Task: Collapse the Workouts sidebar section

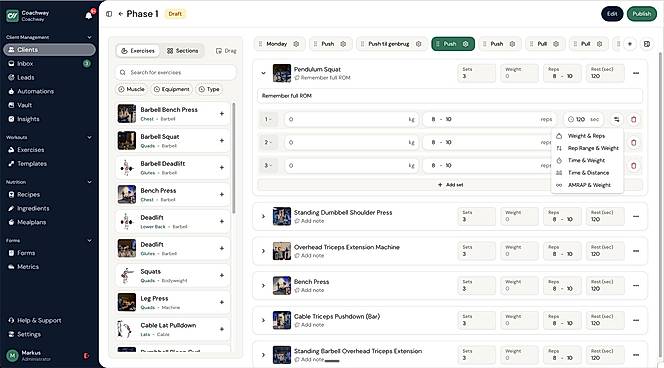Action: coord(89,137)
